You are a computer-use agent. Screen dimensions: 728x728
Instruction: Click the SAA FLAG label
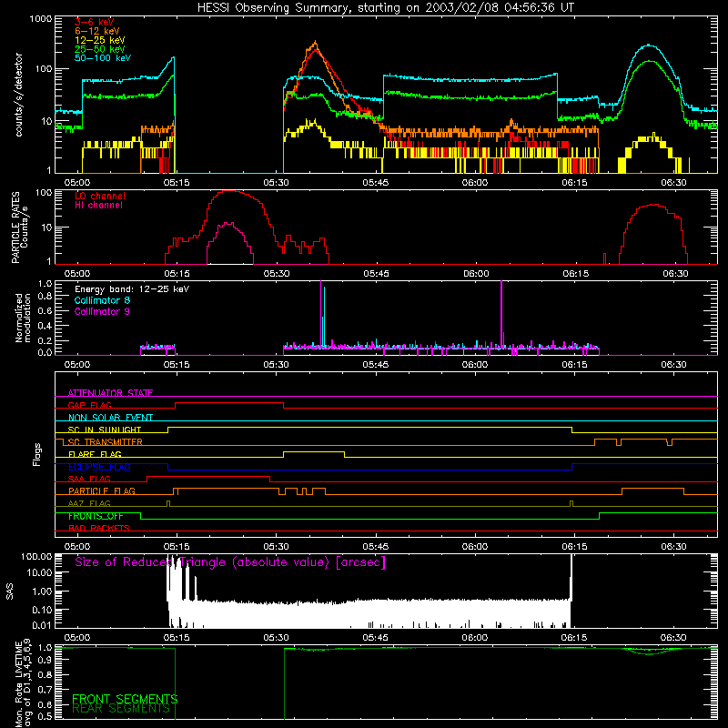pyautogui.click(x=89, y=479)
